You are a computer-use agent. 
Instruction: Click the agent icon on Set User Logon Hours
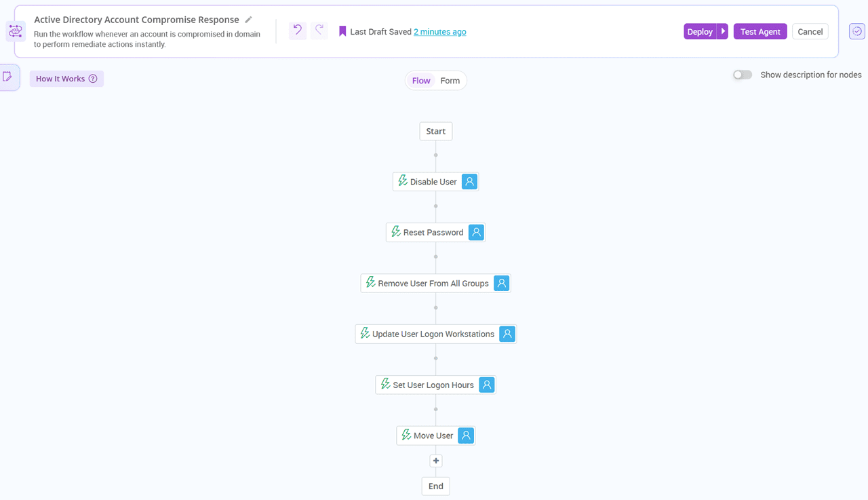[x=486, y=385]
